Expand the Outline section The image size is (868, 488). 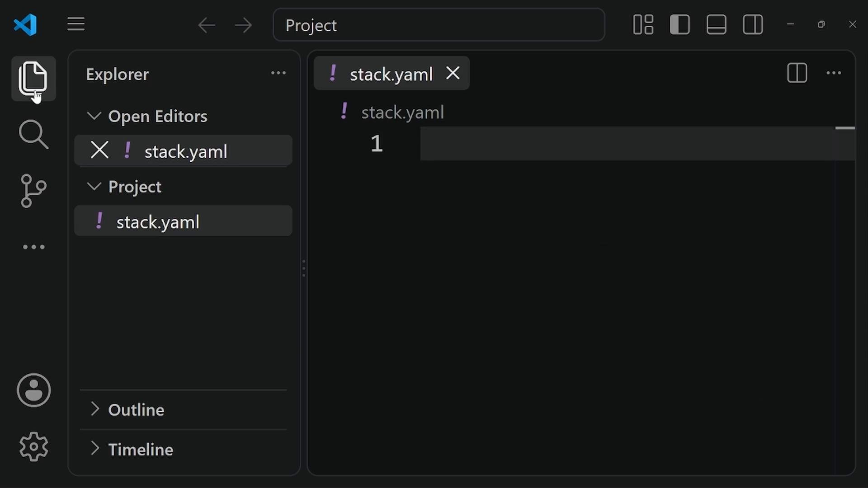tap(94, 409)
